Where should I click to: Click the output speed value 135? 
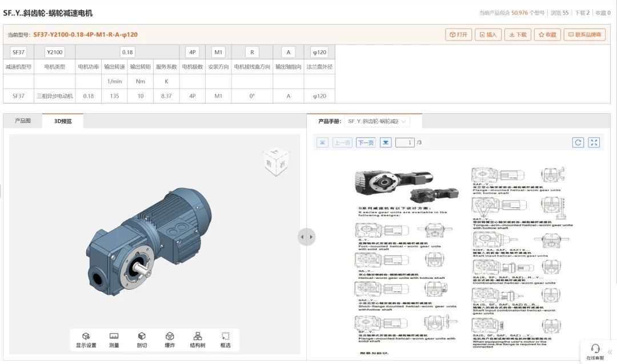tap(114, 96)
